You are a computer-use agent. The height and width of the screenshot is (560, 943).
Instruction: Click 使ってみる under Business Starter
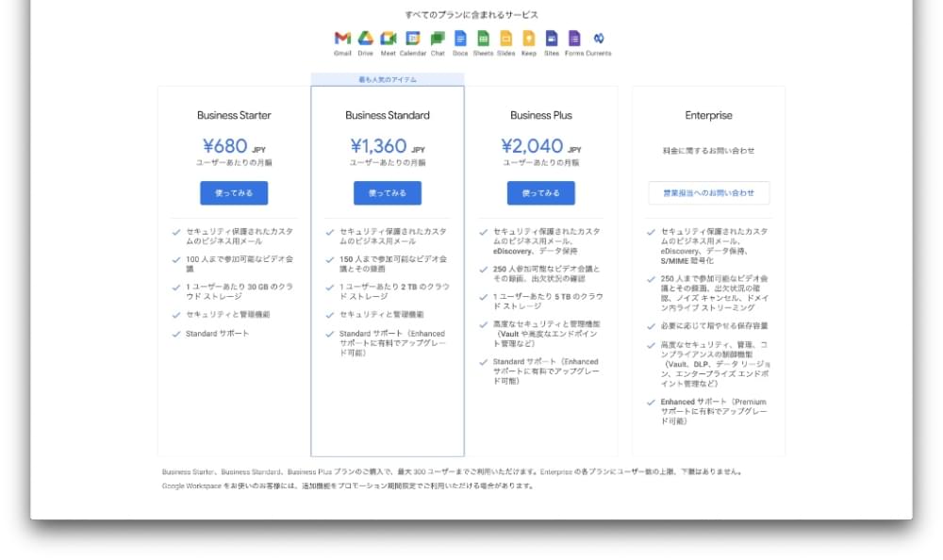click(x=235, y=193)
